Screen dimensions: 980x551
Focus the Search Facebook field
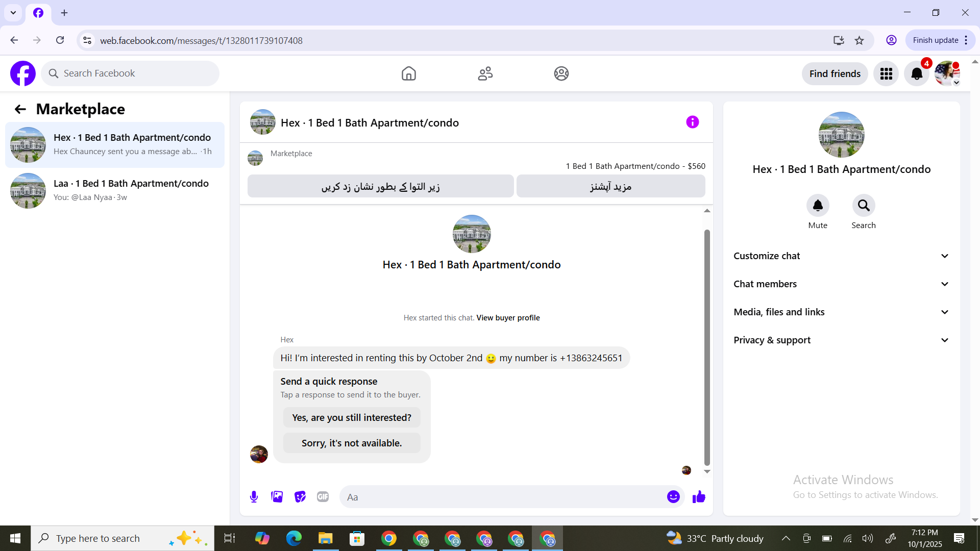(130, 73)
